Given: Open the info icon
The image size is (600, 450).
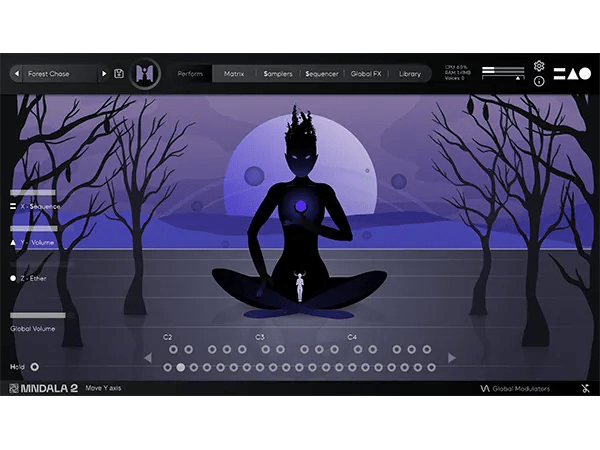Looking at the screenshot, I should (x=539, y=81).
